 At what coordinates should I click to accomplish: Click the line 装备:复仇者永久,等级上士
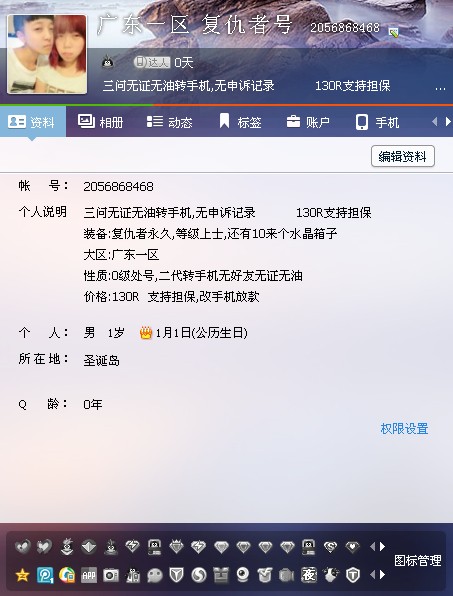[x=210, y=233]
